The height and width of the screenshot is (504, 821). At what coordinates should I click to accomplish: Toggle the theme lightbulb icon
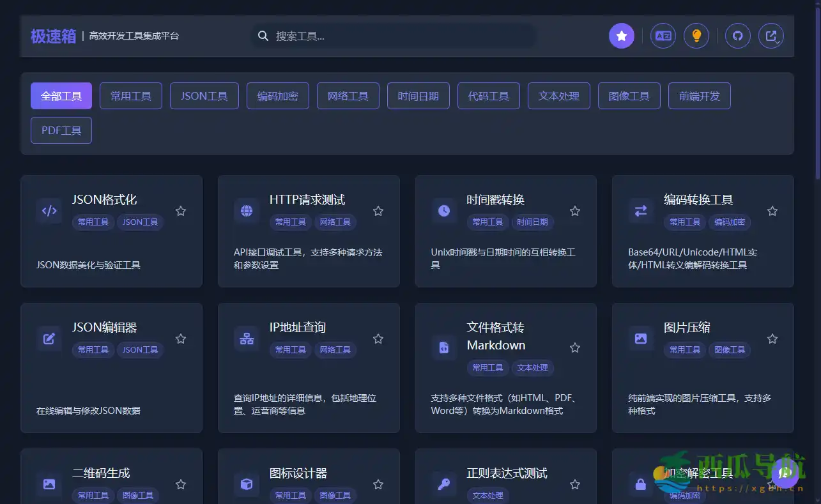tap(696, 36)
